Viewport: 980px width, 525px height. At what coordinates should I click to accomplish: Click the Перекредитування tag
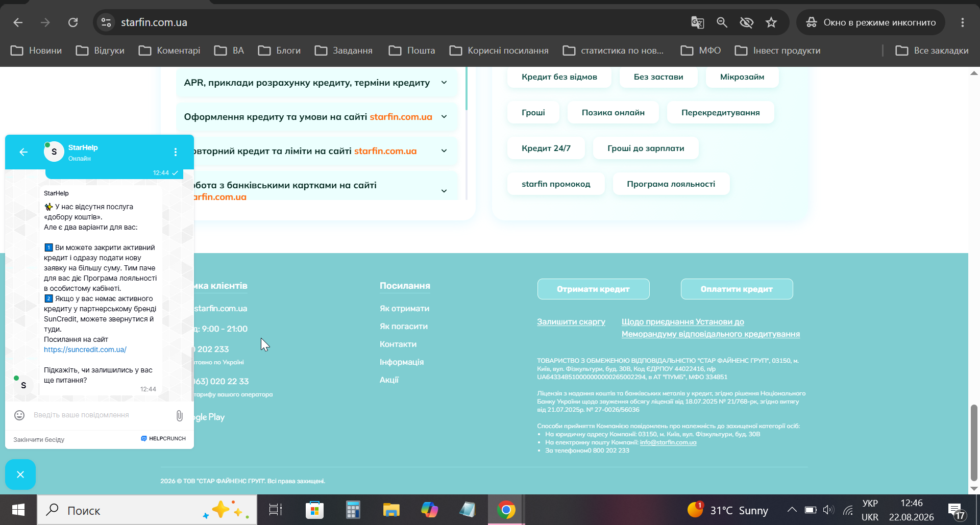tap(721, 113)
